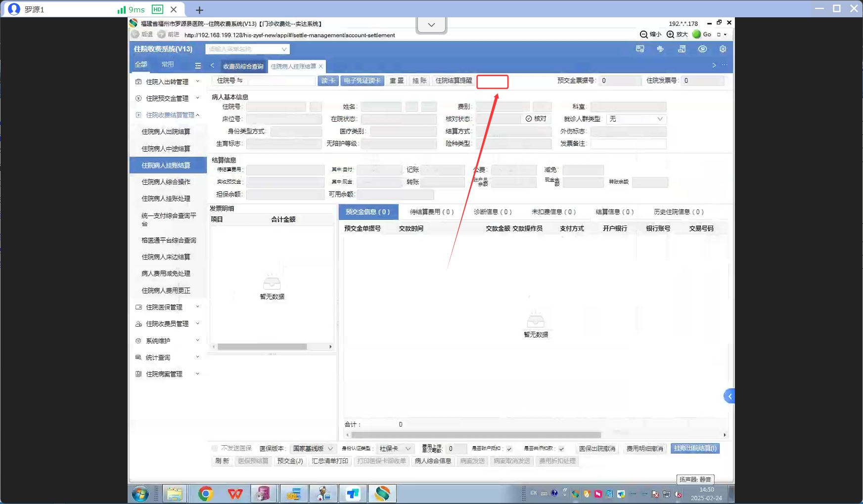
Task: Open the menu name search dropdown
Action: pyautogui.click(x=247, y=49)
